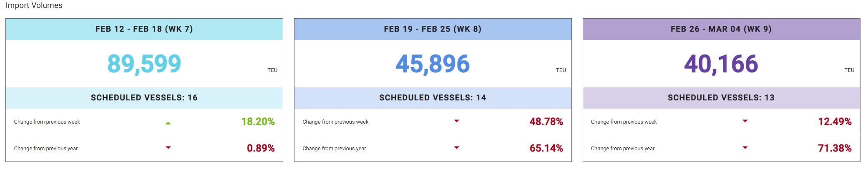This screenshot has width=868, height=169.
Task: Click Scheduled Vessels: 14 bar
Action: click(433, 98)
